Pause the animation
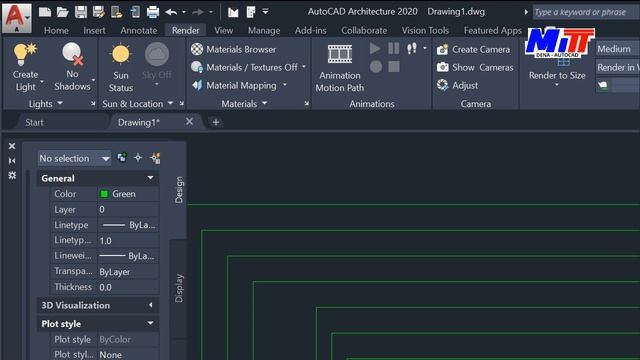The width and height of the screenshot is (640, 360). 393,49
